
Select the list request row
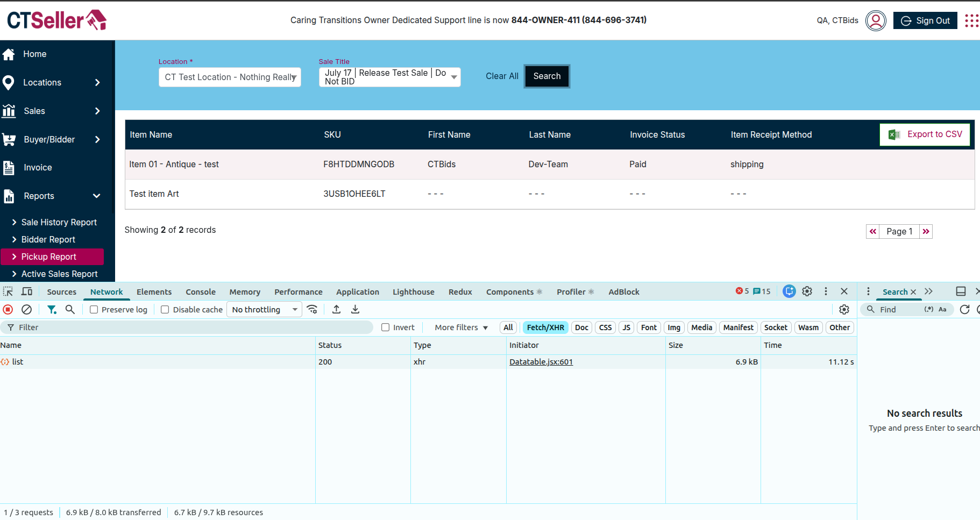[428, 362]
